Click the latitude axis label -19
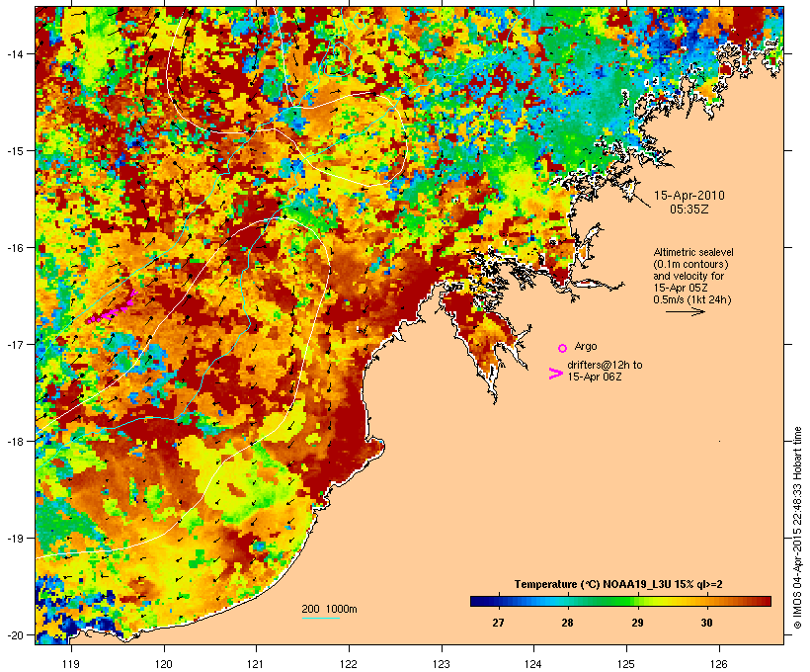Screen dimensions: 810x672 [x=14, y=539]
